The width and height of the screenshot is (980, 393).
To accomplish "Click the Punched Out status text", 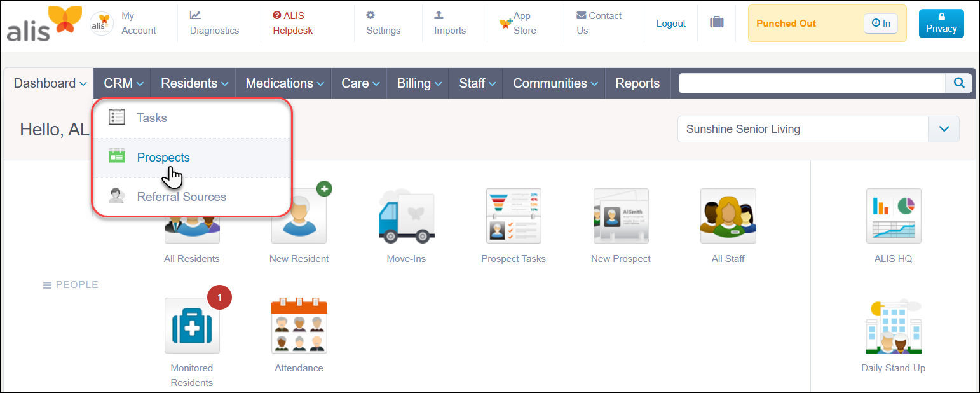I will click(x=786, y=23).
